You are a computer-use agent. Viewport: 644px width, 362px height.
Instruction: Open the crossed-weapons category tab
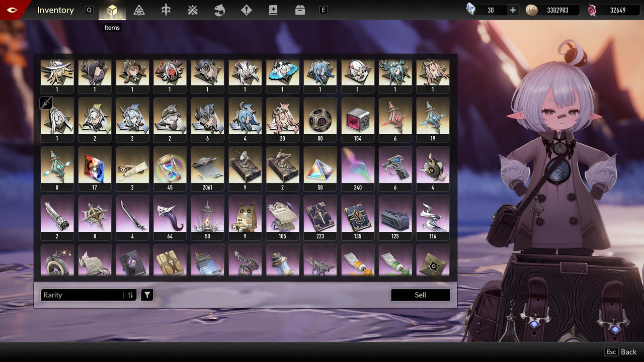(193, 10)
